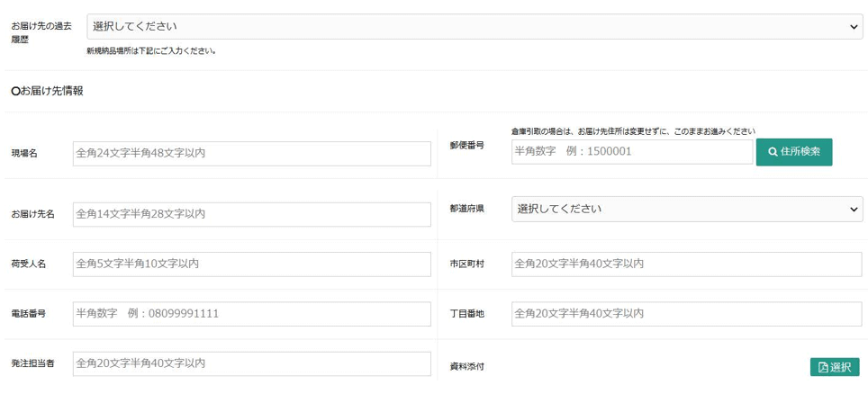
Task: Click the 住所検索 address search button
Action: (x=793, y=152)
